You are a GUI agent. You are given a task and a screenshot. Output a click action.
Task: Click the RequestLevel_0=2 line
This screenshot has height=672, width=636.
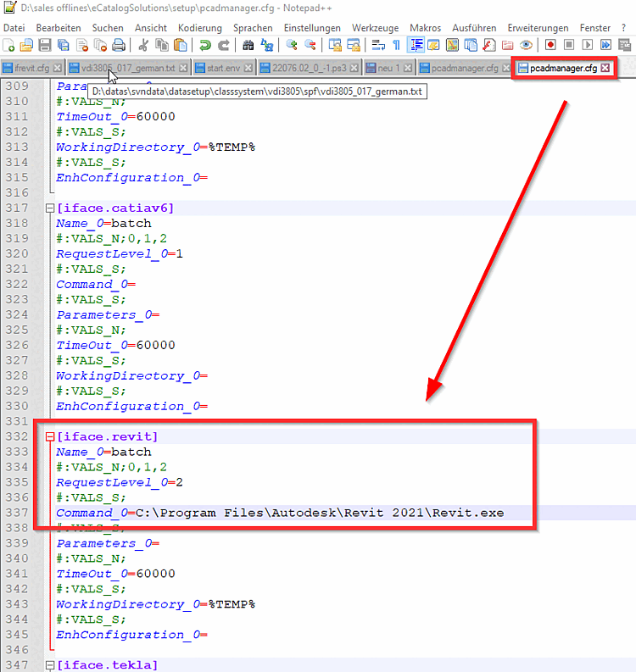120,482
